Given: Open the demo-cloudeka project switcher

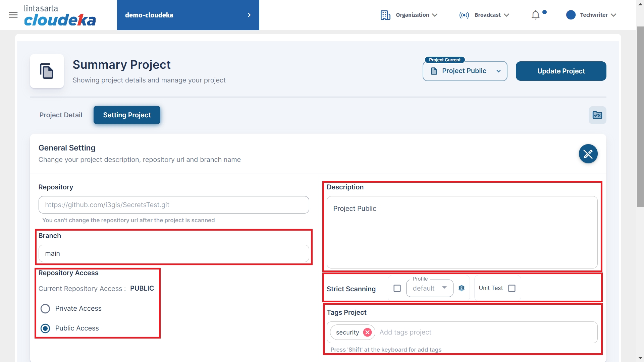Looking at the screenshot, I should coord(188,15).
